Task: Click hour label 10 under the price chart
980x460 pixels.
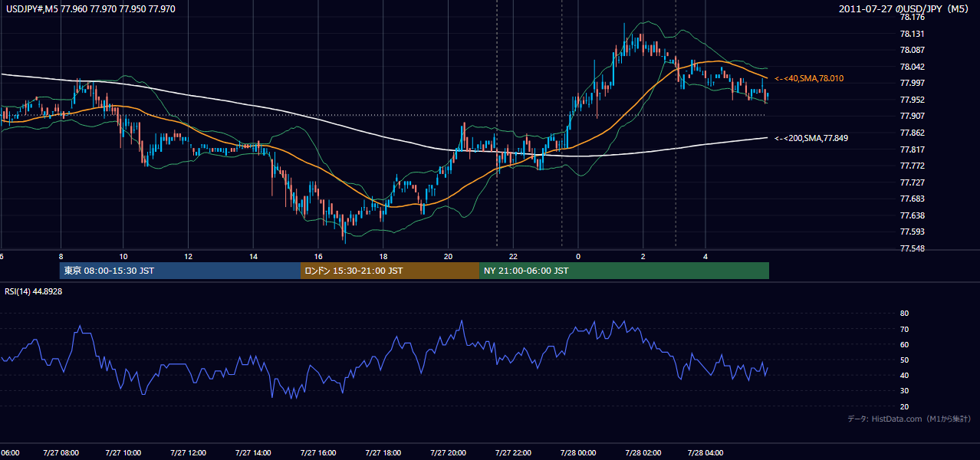Action: tap(123, 256)
